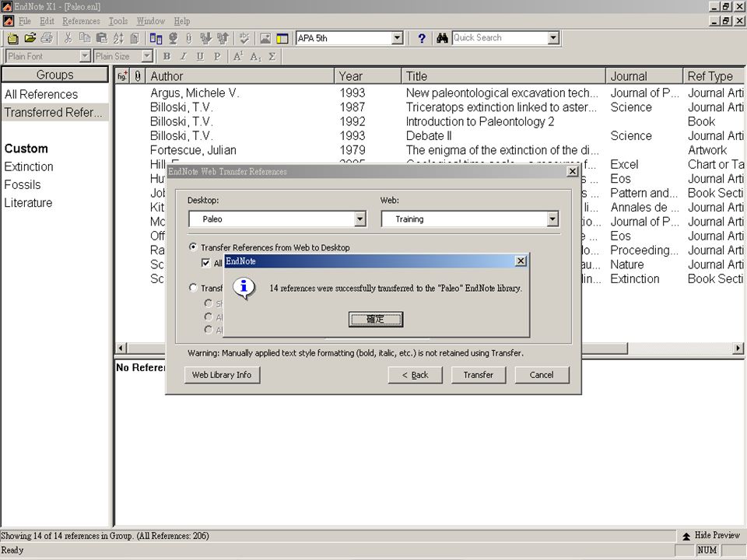The height and width of the screenshot is (560, 747).
Task: Click the Cut scissors icon
Action: coord(68,38)
